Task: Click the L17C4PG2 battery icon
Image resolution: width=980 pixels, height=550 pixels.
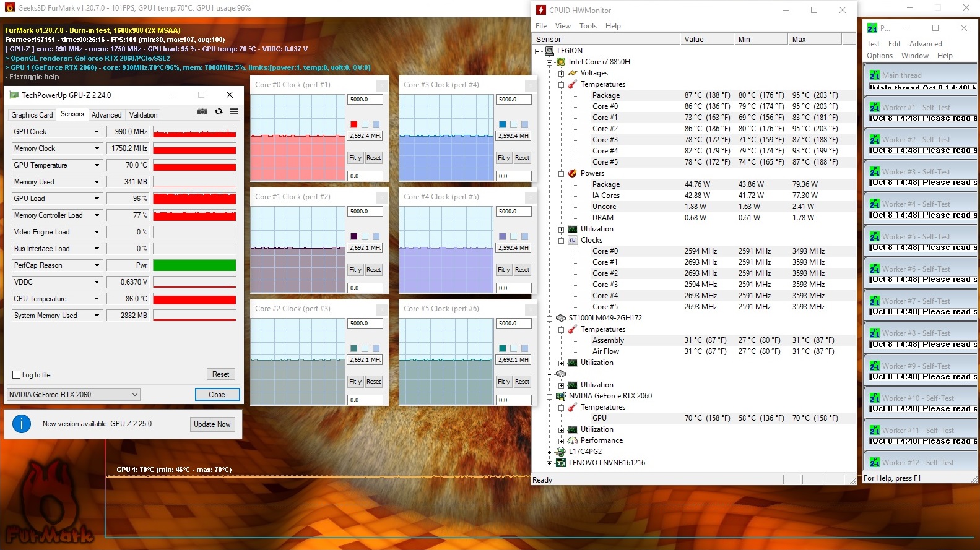Action: [x=561, y=452]
